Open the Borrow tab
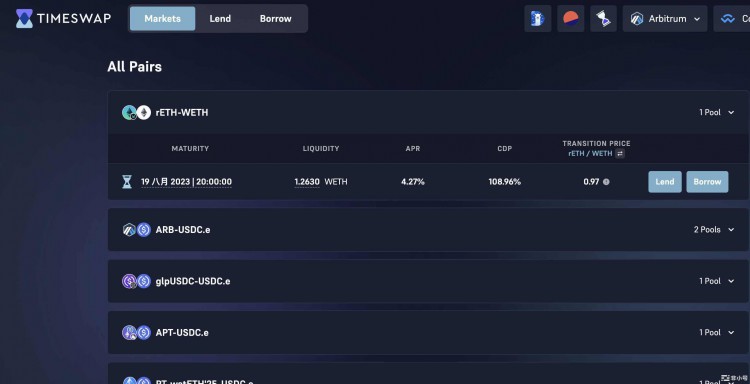Screen dimensions: 750x384 (276, 19)
